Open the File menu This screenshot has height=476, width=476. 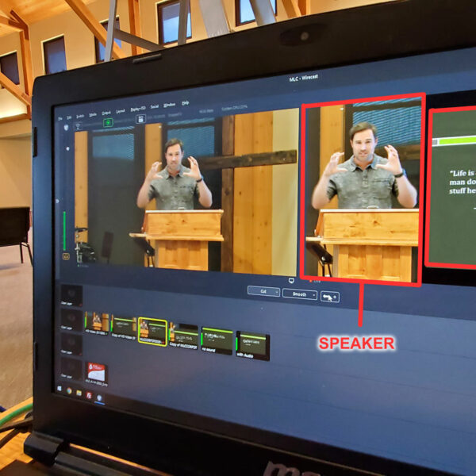[x=59, y=113]
